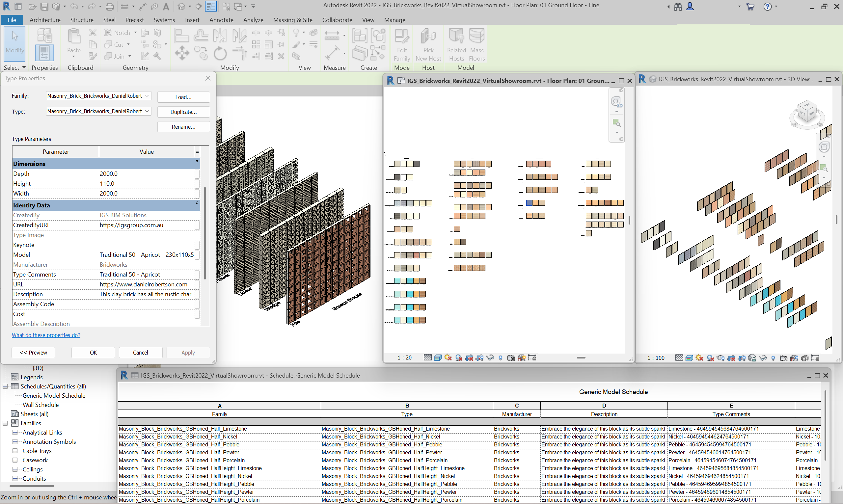Click the Rotate tool icon
843x504 pixels.
(x=220, y=54)
